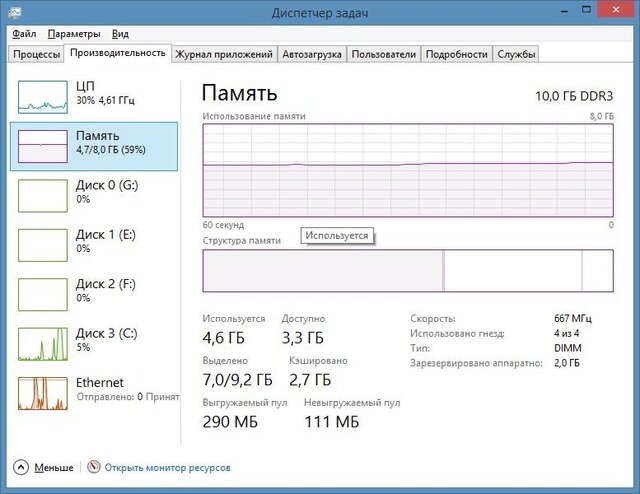Switch to the Автозагрузка tab
The width and height of the screenshot is (640, 494).
point(311,54)
